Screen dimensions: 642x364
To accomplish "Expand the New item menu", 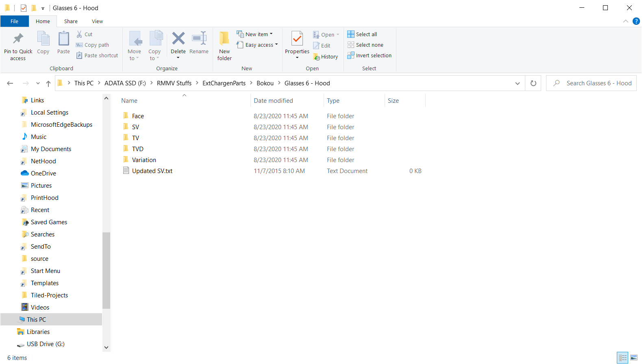I will coord(255,35).
